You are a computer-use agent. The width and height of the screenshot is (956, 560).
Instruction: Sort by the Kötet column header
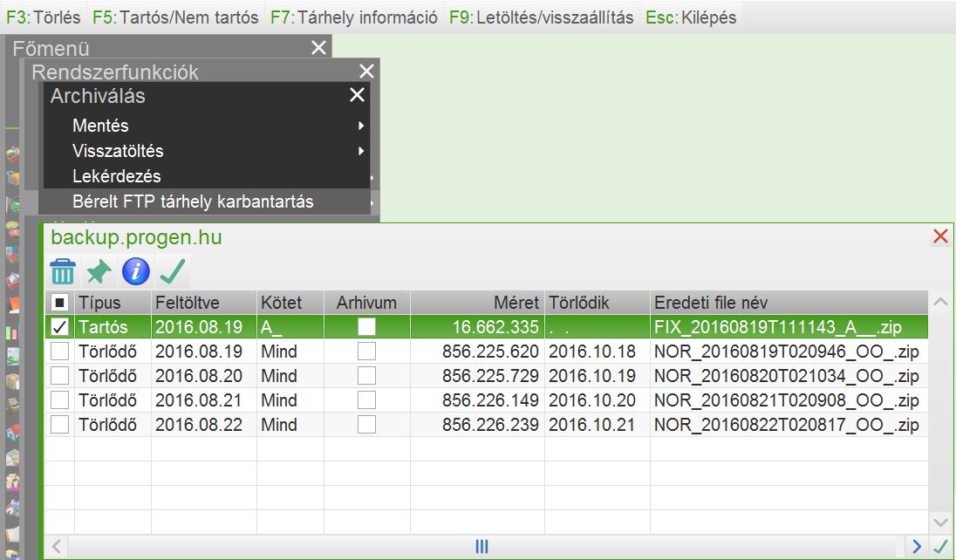[x=290, y=303]
